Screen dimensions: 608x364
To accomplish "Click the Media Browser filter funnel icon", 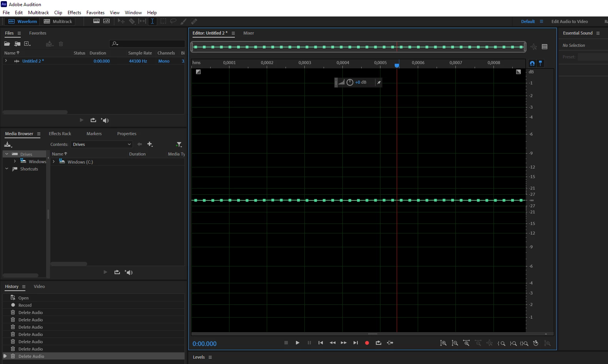I will (x=179, y=144).
